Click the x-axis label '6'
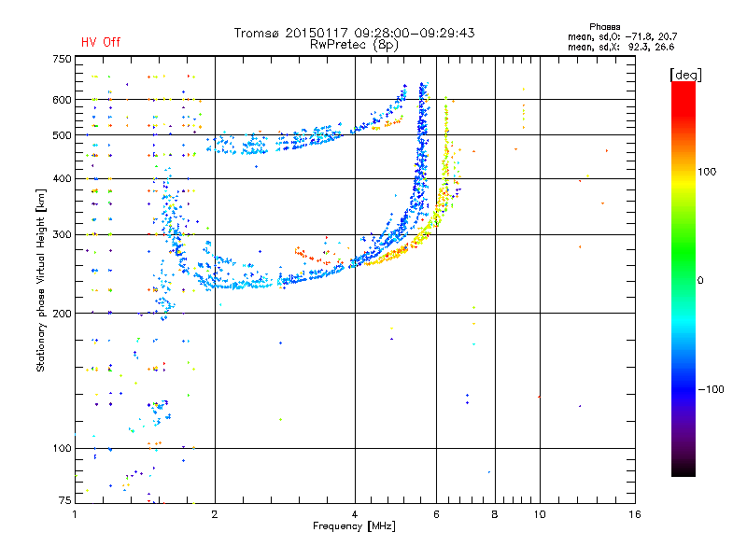 click(436, 514)
